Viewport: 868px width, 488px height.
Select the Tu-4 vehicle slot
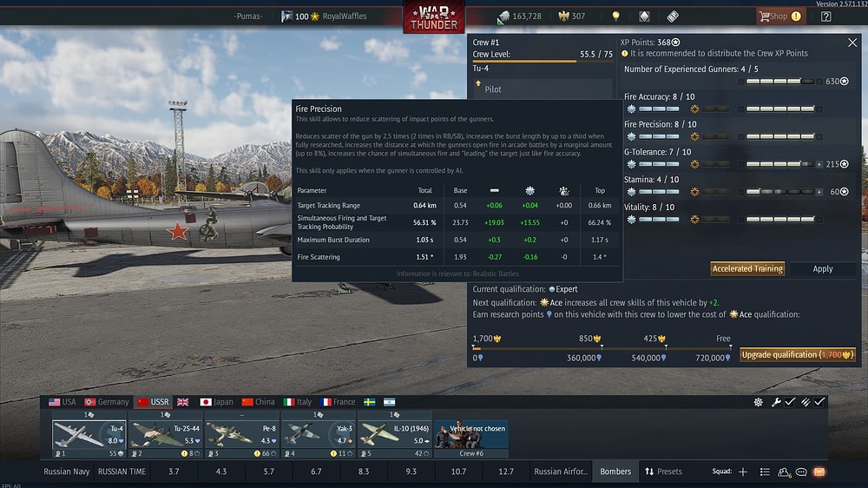tap(89, 434)
